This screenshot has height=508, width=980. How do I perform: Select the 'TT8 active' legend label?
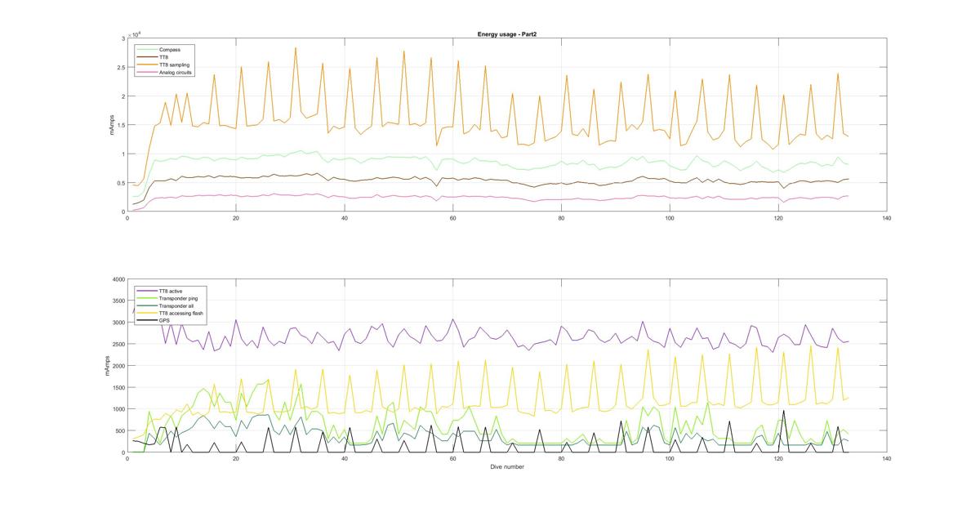coord(170,290)
